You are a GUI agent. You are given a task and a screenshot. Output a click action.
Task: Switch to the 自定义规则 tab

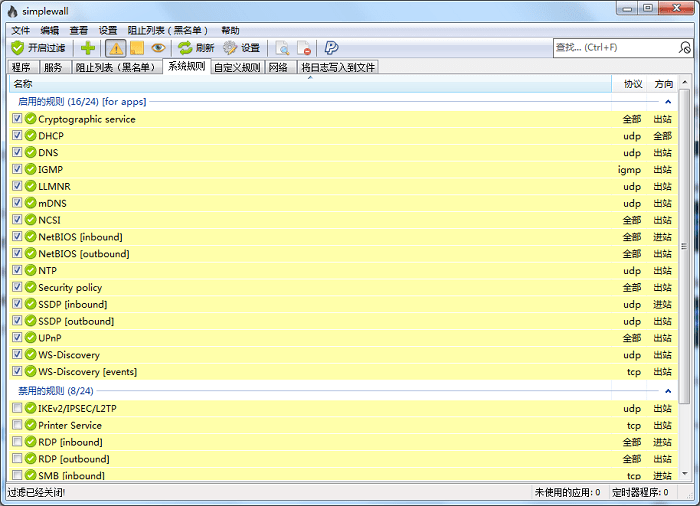[237, 67]
